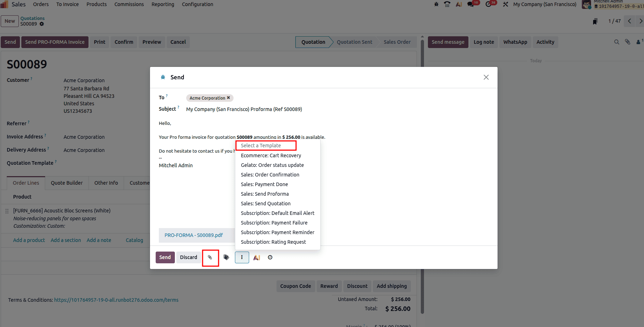The width and height of the screenshot is (644, 327).
Task: Search chatter messages with magnifier icon
Action: 617,42
